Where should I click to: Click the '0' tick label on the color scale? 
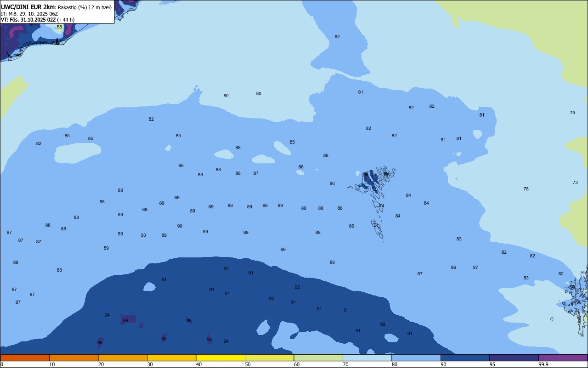[x=2, y=364]
